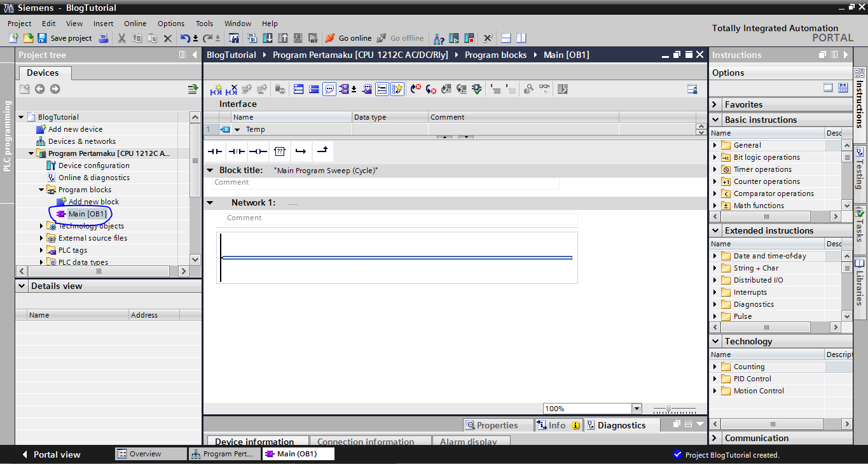Expand Timer operations folder
This screenshot has width=868, height=464.
coord(715,169)
